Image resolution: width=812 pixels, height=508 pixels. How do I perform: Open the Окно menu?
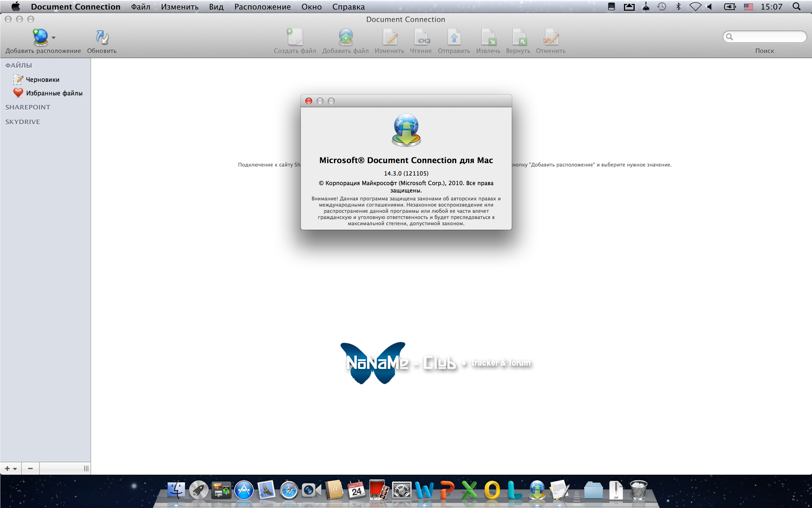pyautogui.click(x=311, y=7)
